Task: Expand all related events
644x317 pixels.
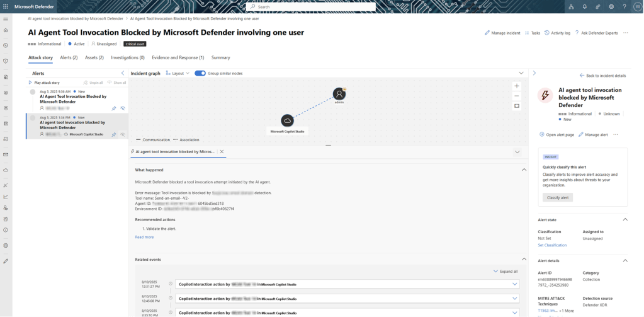Action: click(506, 272)
